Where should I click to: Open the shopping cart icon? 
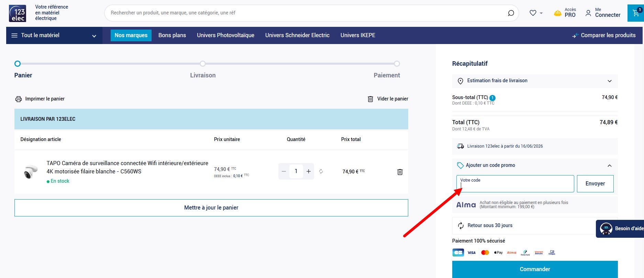tap(636, 13)
